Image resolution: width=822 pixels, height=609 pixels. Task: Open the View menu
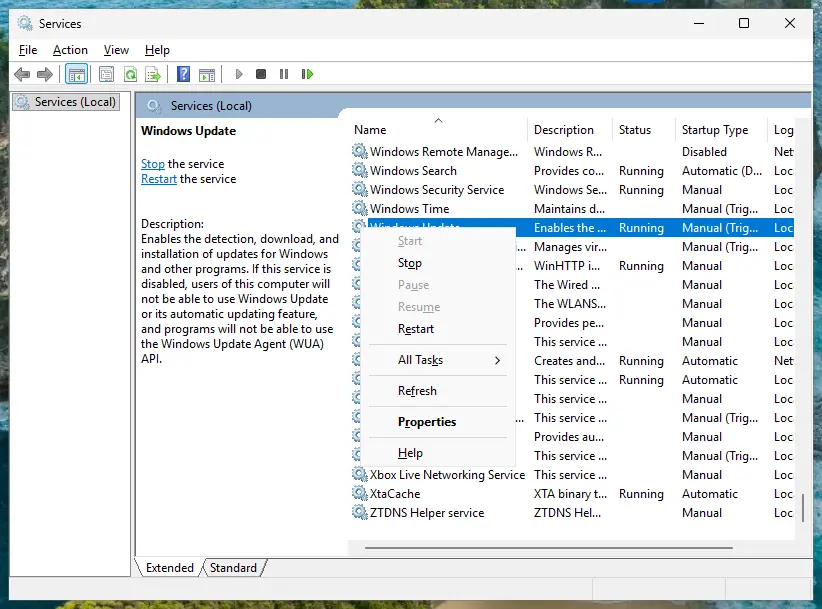(116, 50)
